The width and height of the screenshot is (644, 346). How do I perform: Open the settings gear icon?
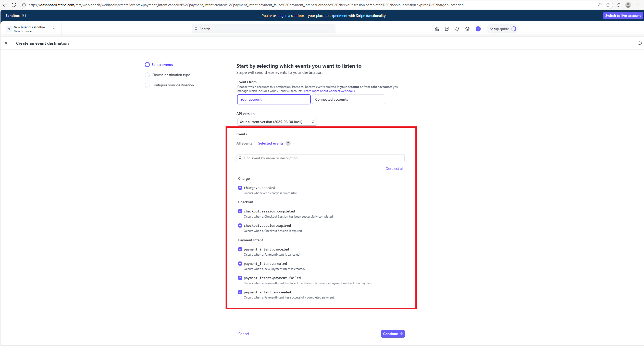click(467, 29)
